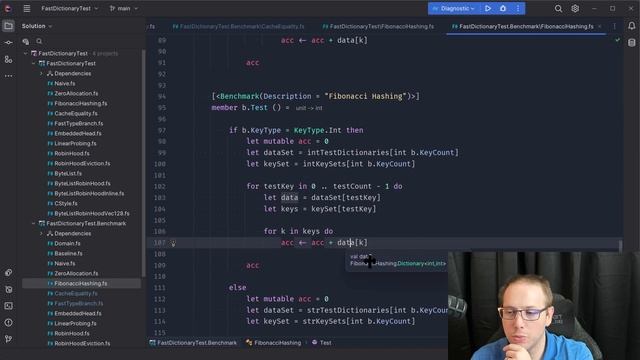Click the search icon in Solution panel
This screenshot has width=640, height=360.
coord(39,41)
